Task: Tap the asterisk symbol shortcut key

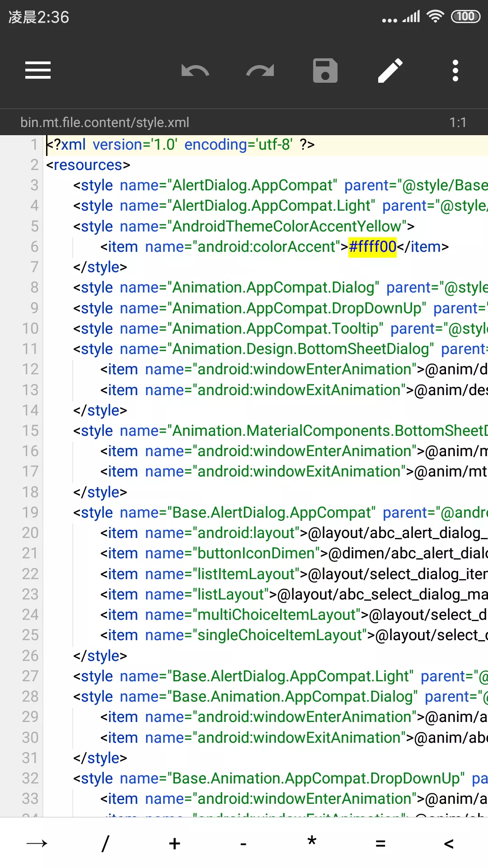Action: click(x=312, y=843)
